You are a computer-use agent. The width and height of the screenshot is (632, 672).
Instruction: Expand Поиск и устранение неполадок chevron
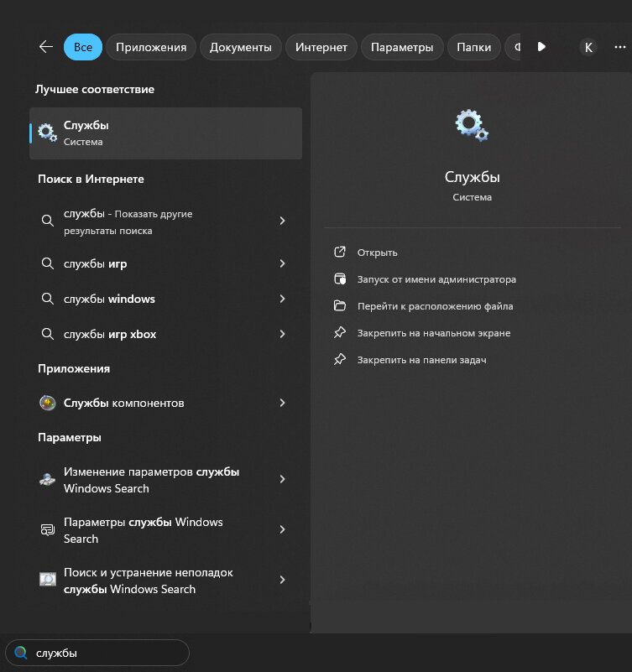pyautogui.click(x=282, y=580)
